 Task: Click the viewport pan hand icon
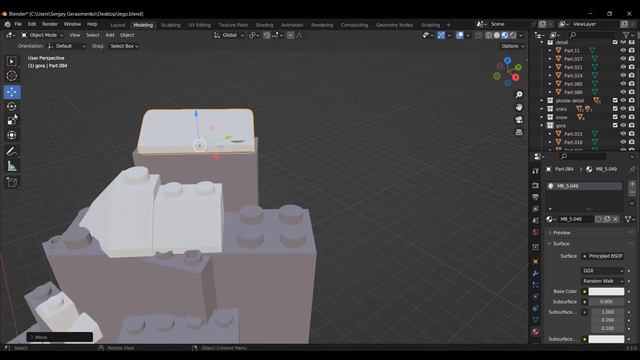[x=519, y=107]
